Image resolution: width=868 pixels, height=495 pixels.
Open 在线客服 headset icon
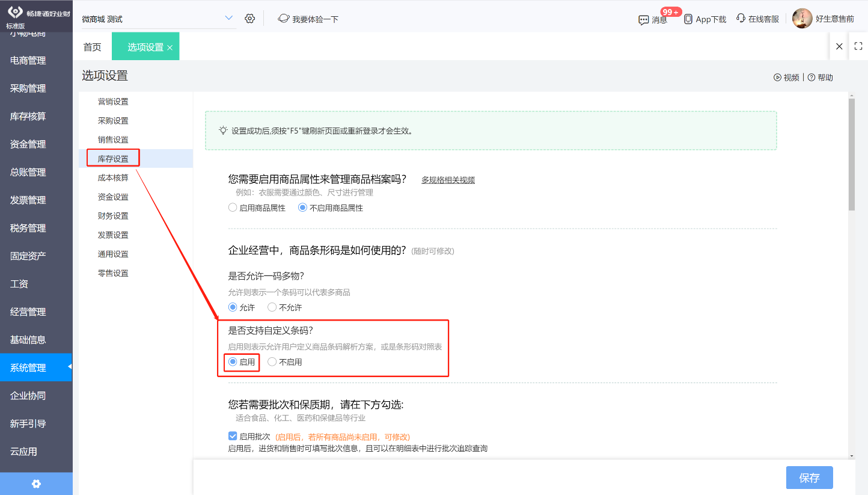click(741, 19)
